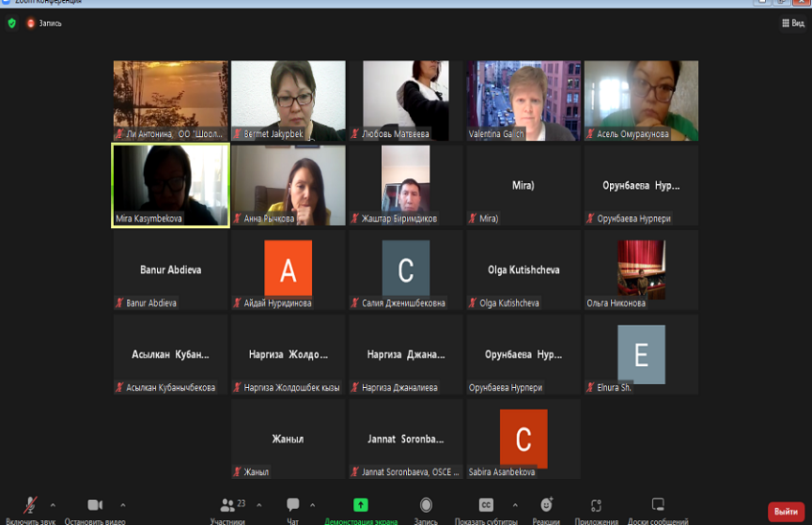Open Доски сообщений whiteboards
The image size is (812, 525).
point(658,506)
